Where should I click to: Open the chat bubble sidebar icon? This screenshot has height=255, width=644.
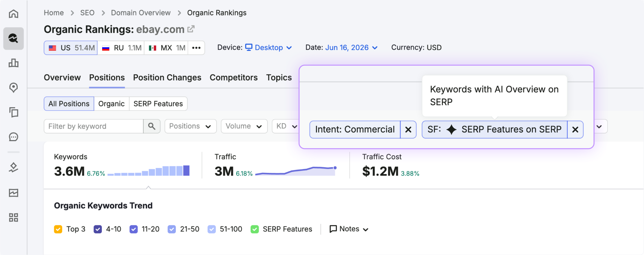14,137
